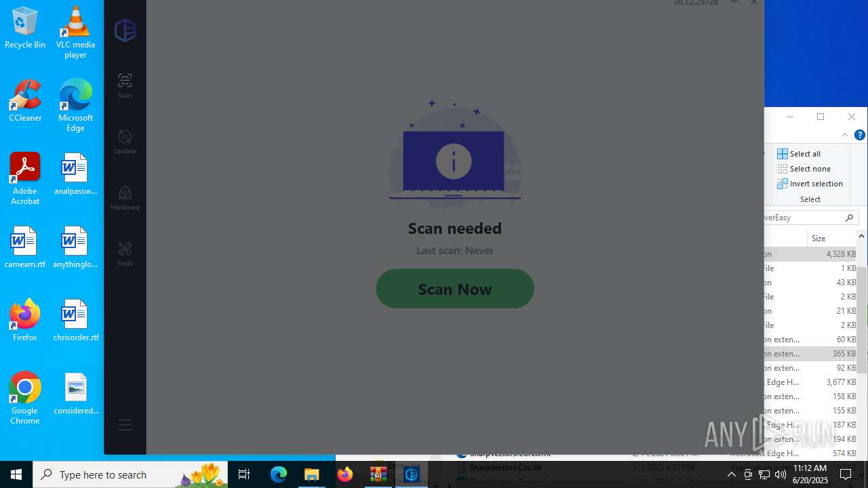Select the row with size 4,328 KB
The image size is (868, 488).
[x=810, y=254]
